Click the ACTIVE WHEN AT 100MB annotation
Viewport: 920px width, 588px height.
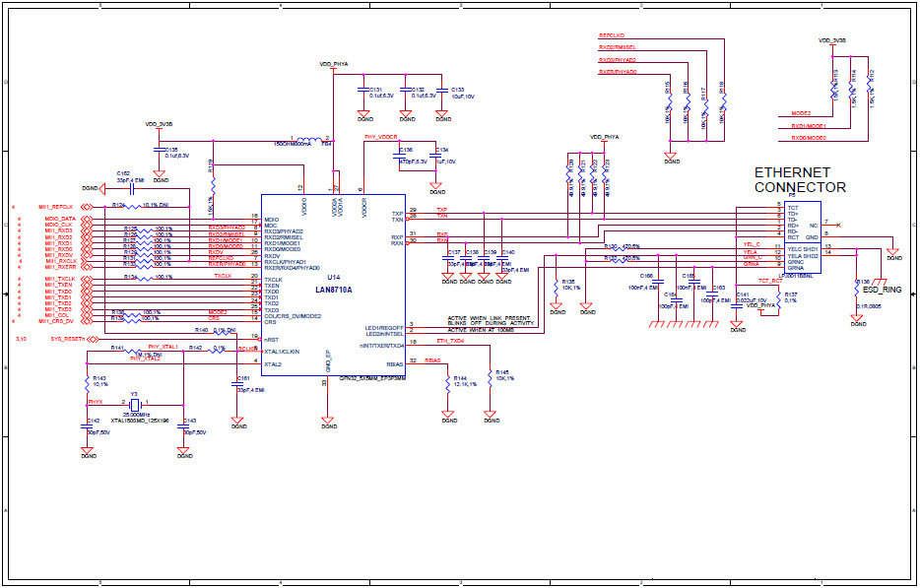[480, 329]
